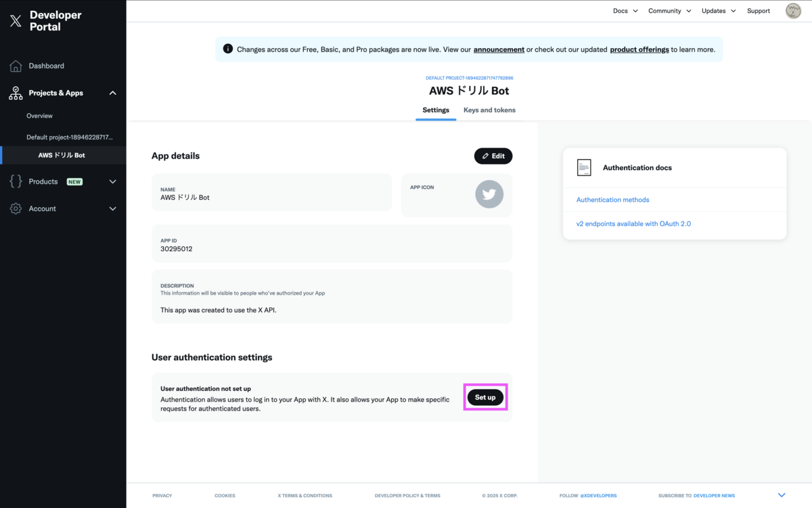Screen dimensions: 812x508
Task: Select AWS ドリル Bot in the sidebar
Action: click(x=63, y=155)
